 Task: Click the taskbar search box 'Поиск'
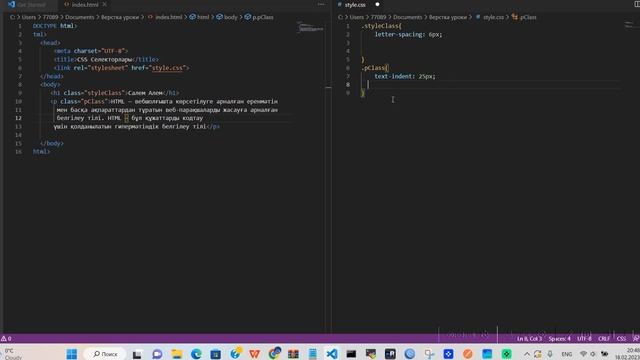point(105,354)
